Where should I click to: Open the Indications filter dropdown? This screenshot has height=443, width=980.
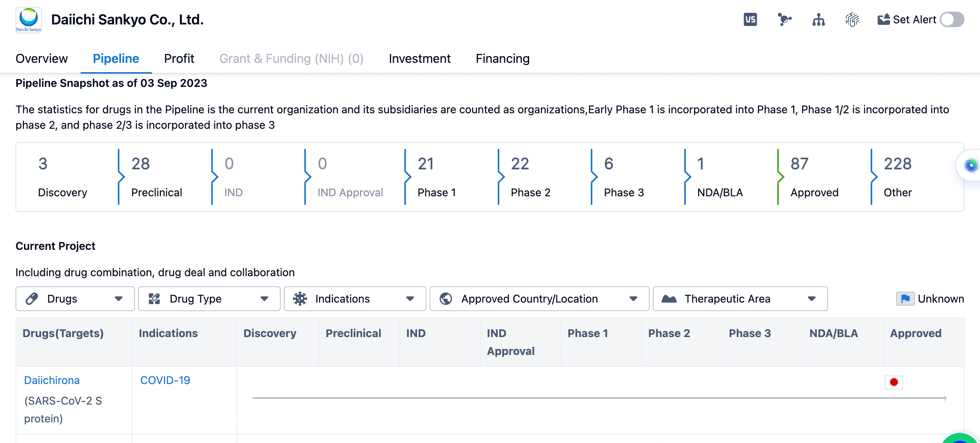point(355,299)
